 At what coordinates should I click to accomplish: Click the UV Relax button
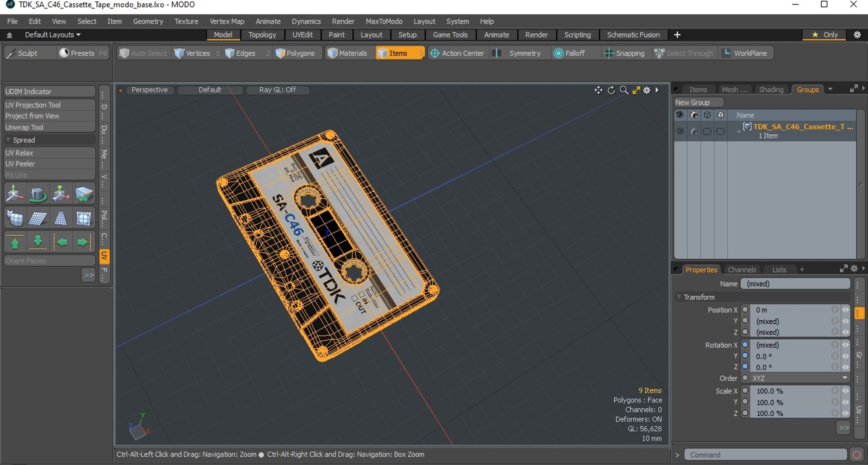click(50, 153)
